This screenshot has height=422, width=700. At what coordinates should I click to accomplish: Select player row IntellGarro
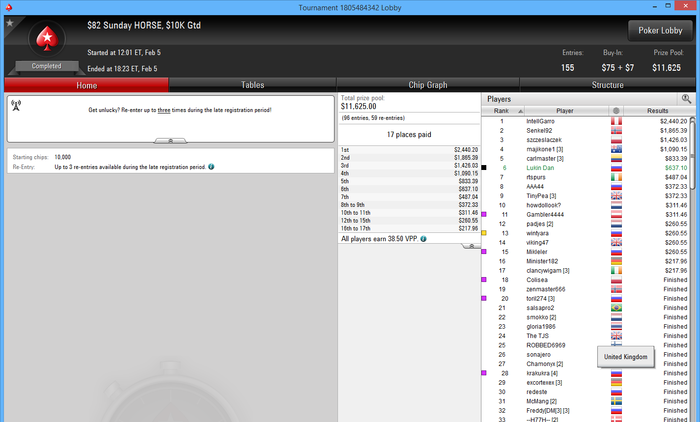(x=586, y=121)
